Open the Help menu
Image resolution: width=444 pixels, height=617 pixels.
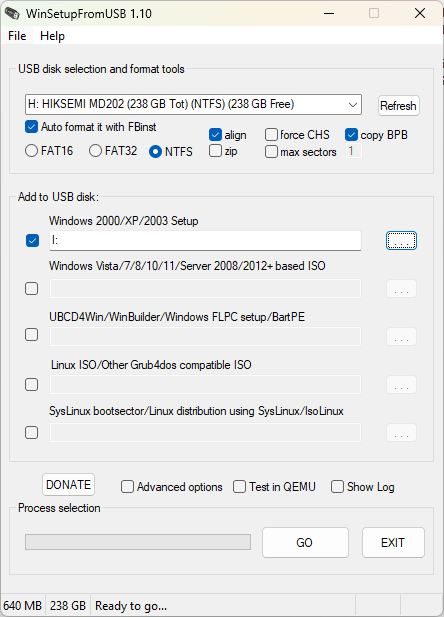point(52,36)
